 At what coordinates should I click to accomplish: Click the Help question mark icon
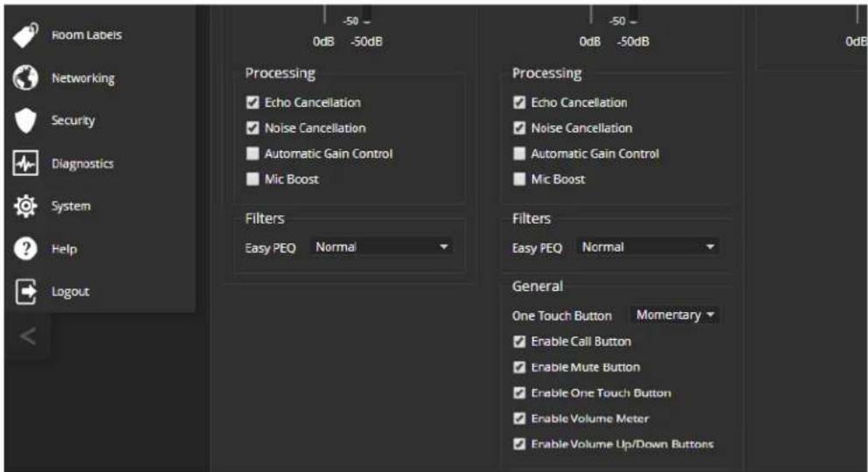tap(25, 248)
